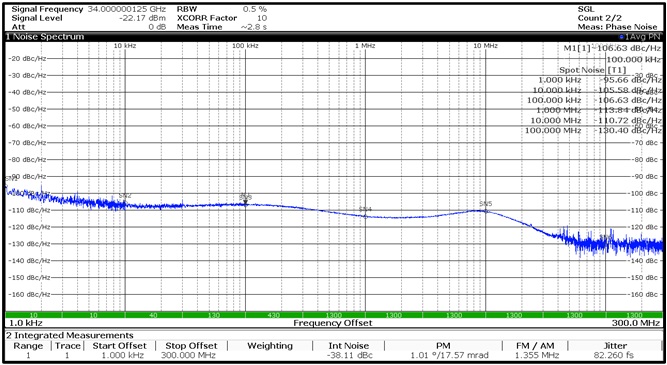Click spot noise value -110.72 dBc/Hz
This screenshot has width=667, height=365.
click(628, 120)
